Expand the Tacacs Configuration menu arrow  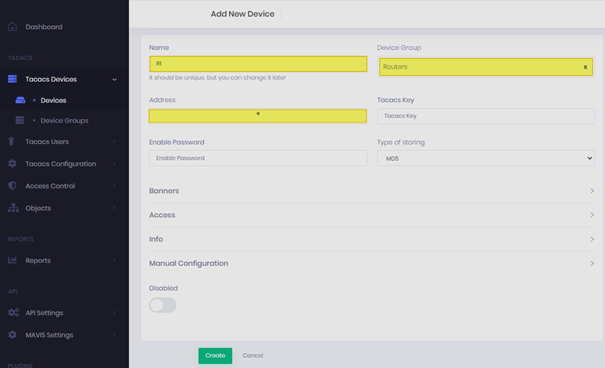click(114, 164)
